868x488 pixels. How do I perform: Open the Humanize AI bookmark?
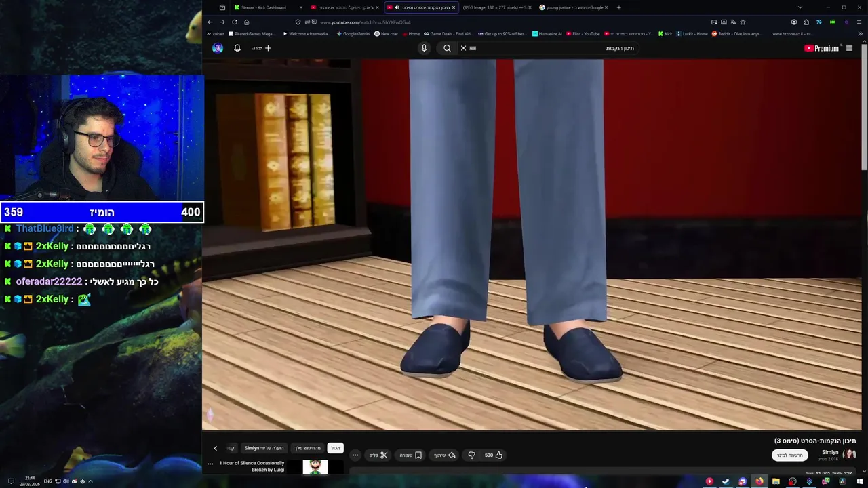547,34
